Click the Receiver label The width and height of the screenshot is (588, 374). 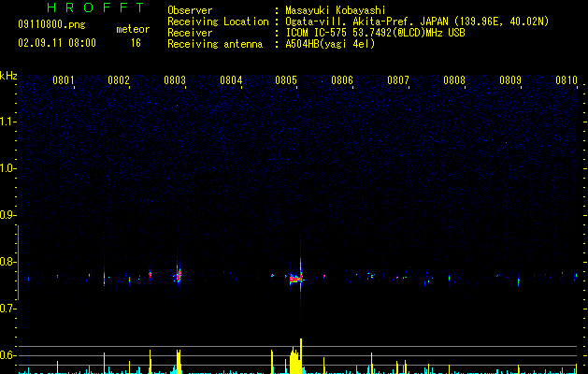[190, 33]
